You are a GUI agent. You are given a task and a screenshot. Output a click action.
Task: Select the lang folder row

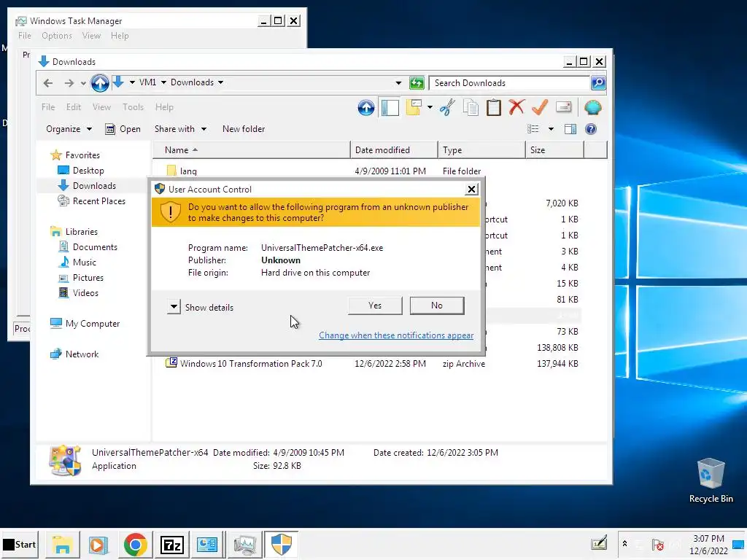[367, 171]
